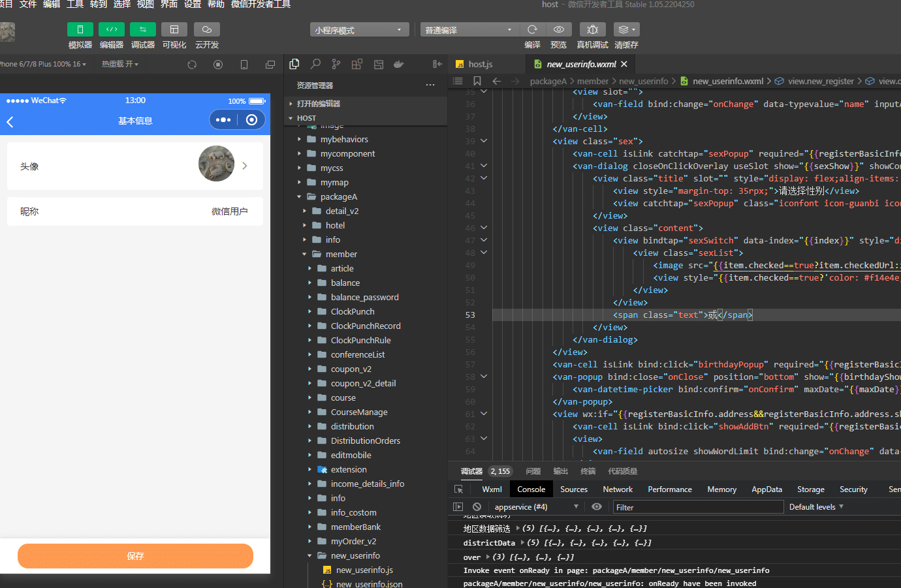The image size is (901, 588).
Task: Close the mini program with the capsule circle icon
Action: point(251,120)
